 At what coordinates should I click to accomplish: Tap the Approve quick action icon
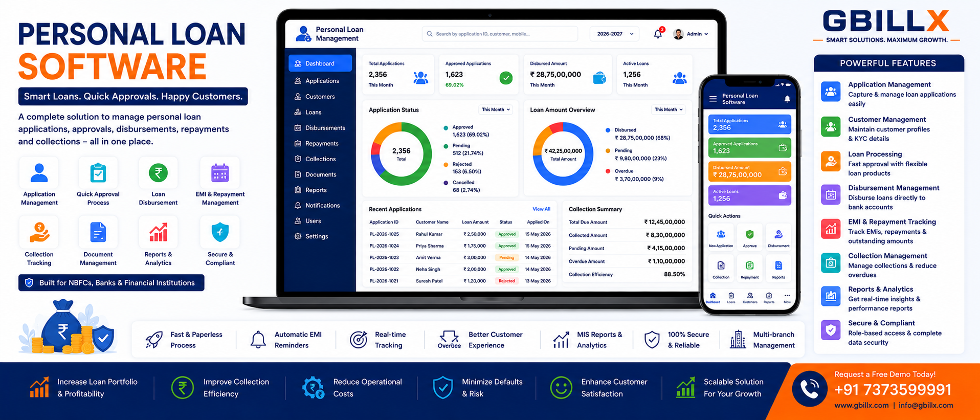click(x=749, y=234)
